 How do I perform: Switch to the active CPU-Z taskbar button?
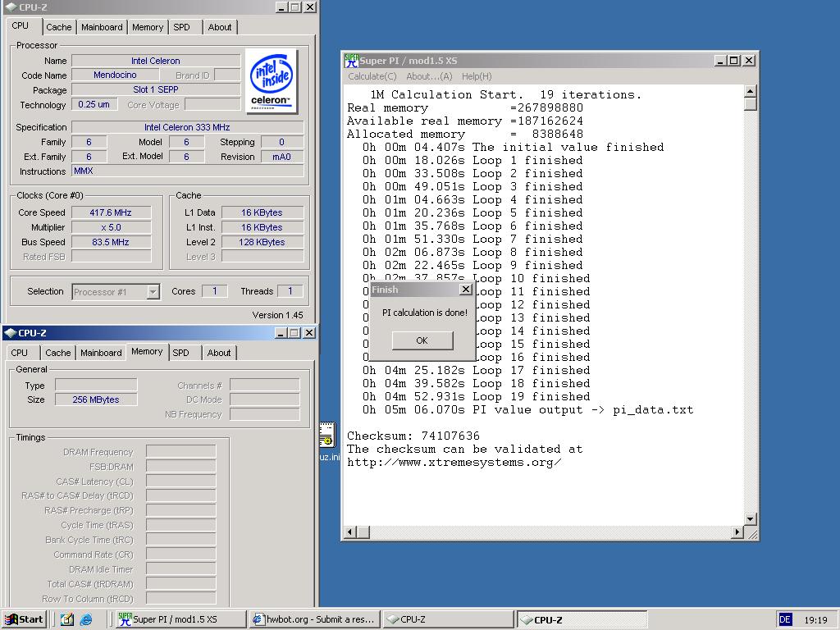[x=582, y=619]
